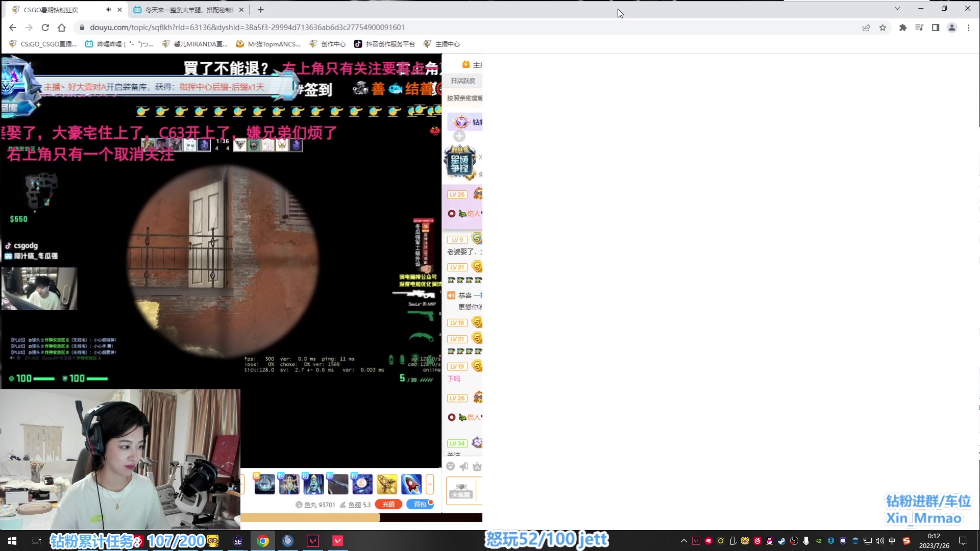Close the 冬天来一整条大羊腿 tab

point(241,10)
